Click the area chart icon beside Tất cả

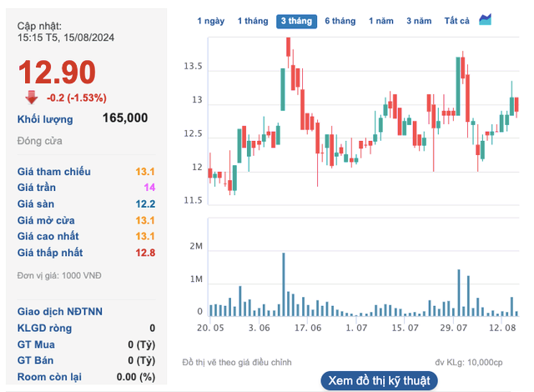click(485, 20)
